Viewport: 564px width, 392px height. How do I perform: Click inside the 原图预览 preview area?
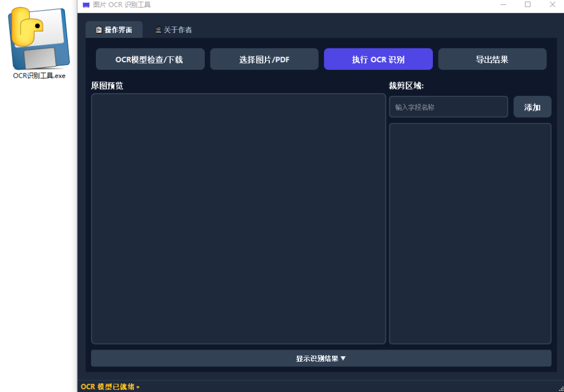coord(238,217)
